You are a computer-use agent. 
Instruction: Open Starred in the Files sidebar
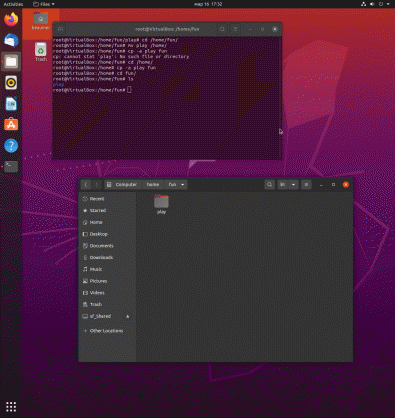coord(107,211)
